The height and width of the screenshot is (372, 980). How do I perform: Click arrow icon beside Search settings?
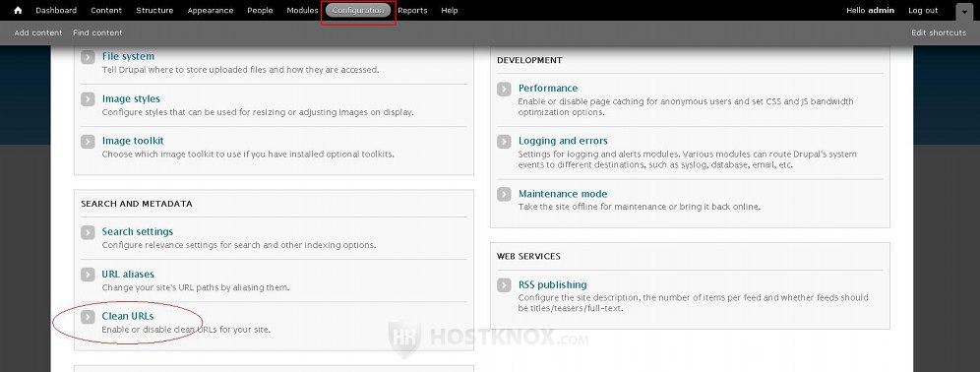pyautogui.click(x=88, y=232)
